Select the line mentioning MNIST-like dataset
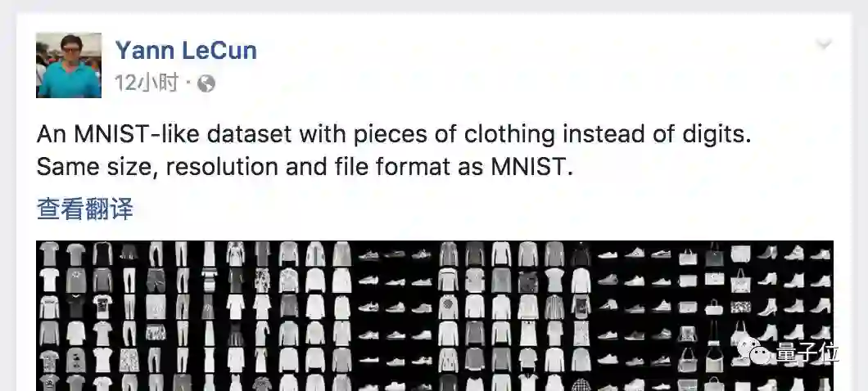The image size is (868, 391). (x=394, y=134)
